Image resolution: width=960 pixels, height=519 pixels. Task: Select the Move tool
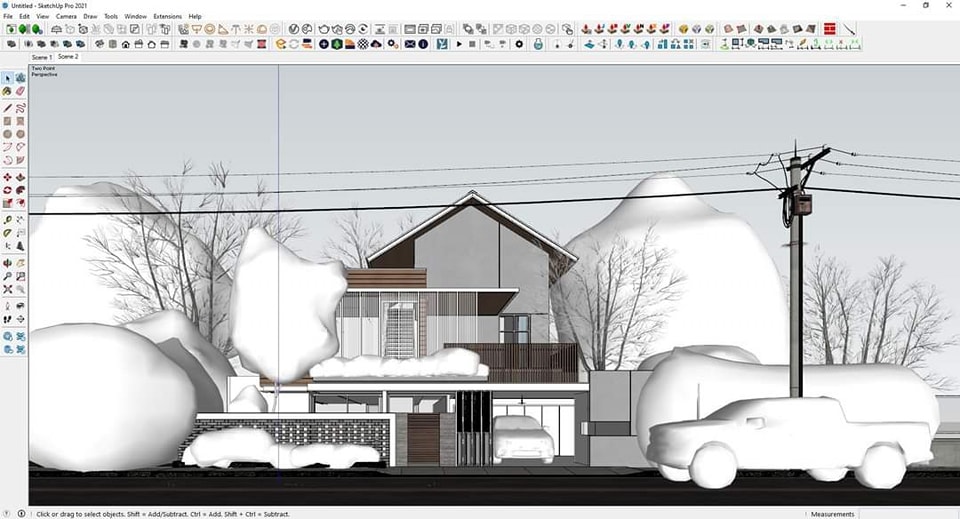click(8, 177)
